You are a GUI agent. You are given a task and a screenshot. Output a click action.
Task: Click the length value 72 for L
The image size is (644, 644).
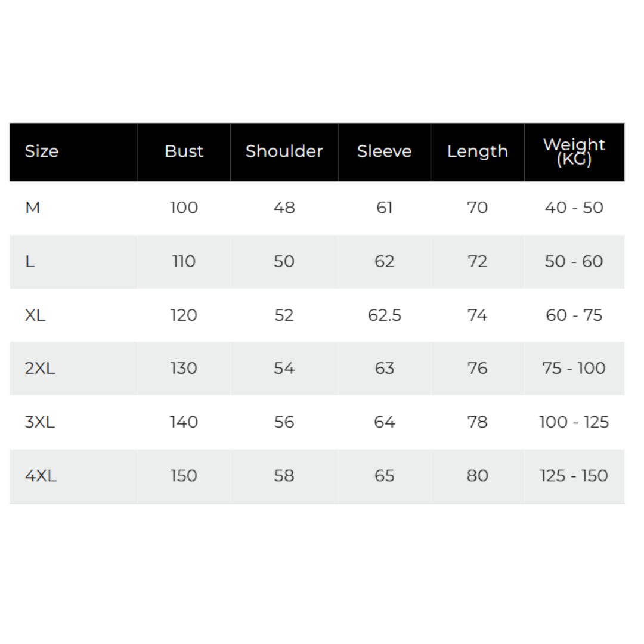click(477, 261)
